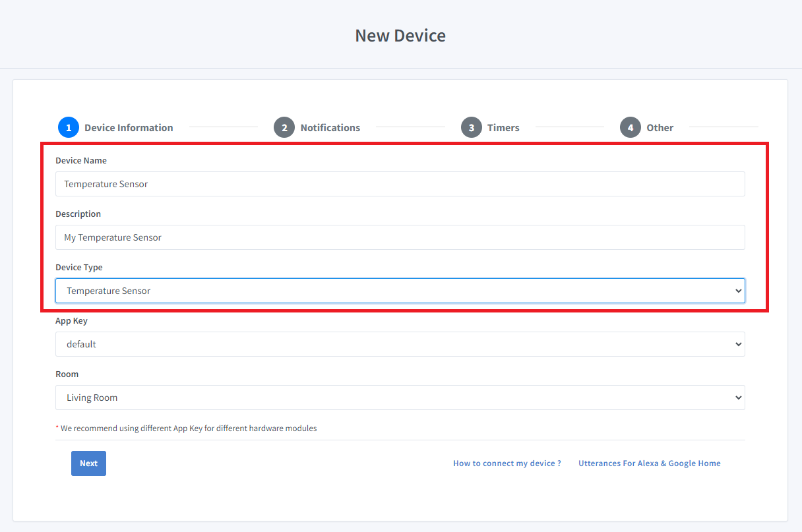Click the chevron on the App Key dropdown
Screen dimensions: 802x532
737,343
